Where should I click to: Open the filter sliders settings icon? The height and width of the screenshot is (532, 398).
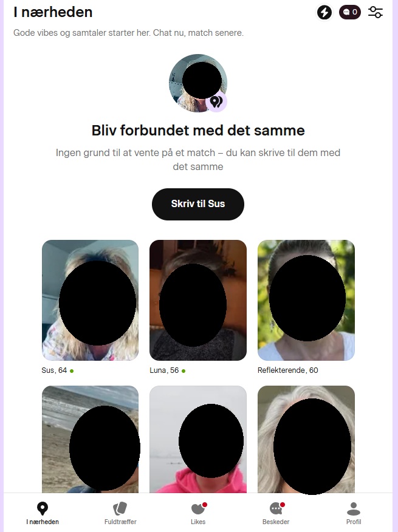coord(376,12)
